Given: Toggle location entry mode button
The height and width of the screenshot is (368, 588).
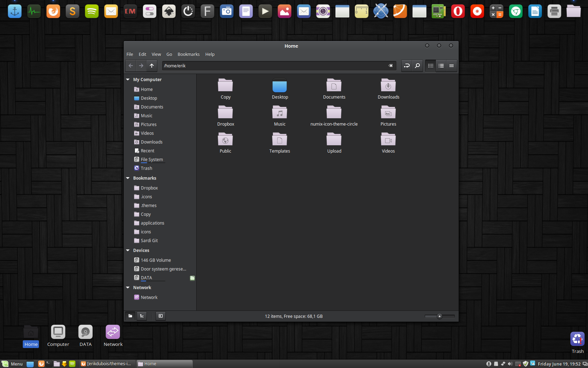Looking at the screenshot, I should [x=407, y=66].
